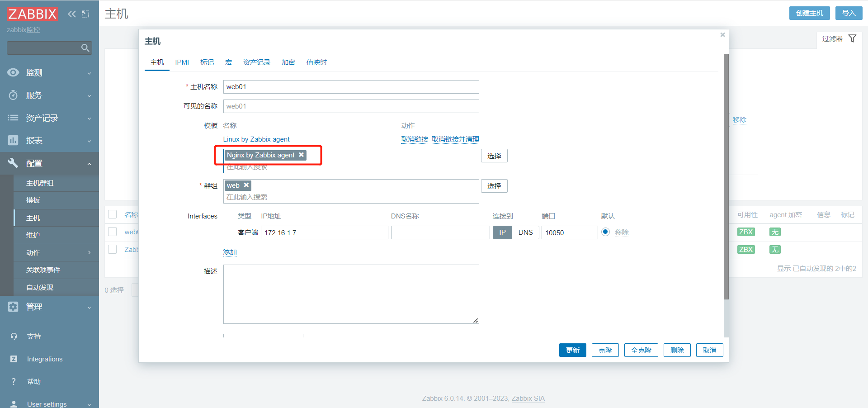Click the host dialog vertical scrollbar
The image size is (868, 408).
pos(726,176)
